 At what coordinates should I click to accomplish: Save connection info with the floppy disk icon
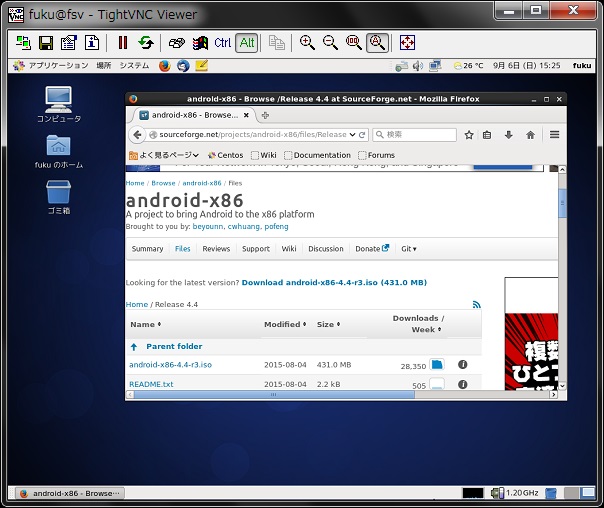[x=46, y=42]
